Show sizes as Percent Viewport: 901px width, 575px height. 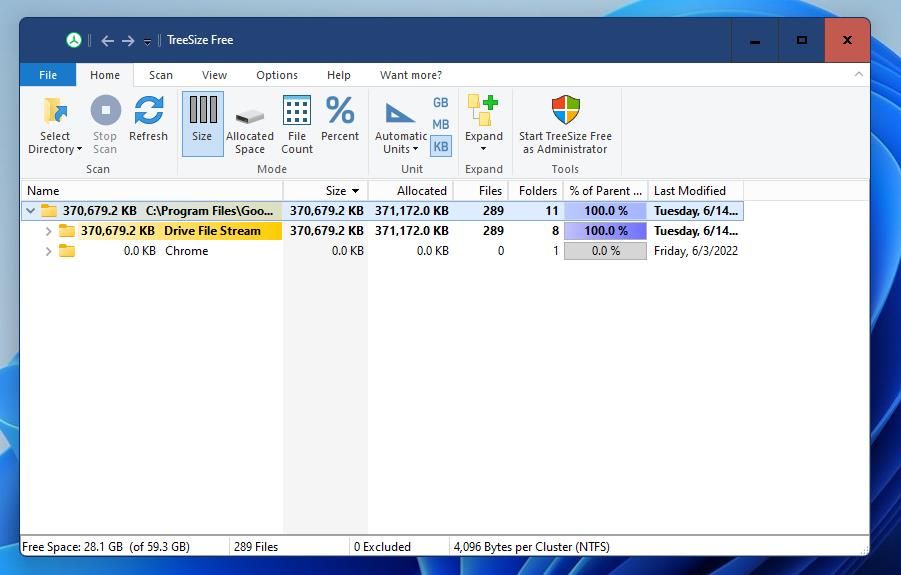point(340,120)
